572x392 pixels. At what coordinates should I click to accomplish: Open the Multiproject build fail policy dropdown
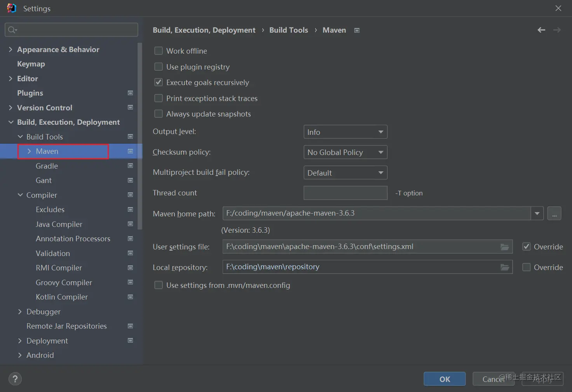tap(345, 173)
